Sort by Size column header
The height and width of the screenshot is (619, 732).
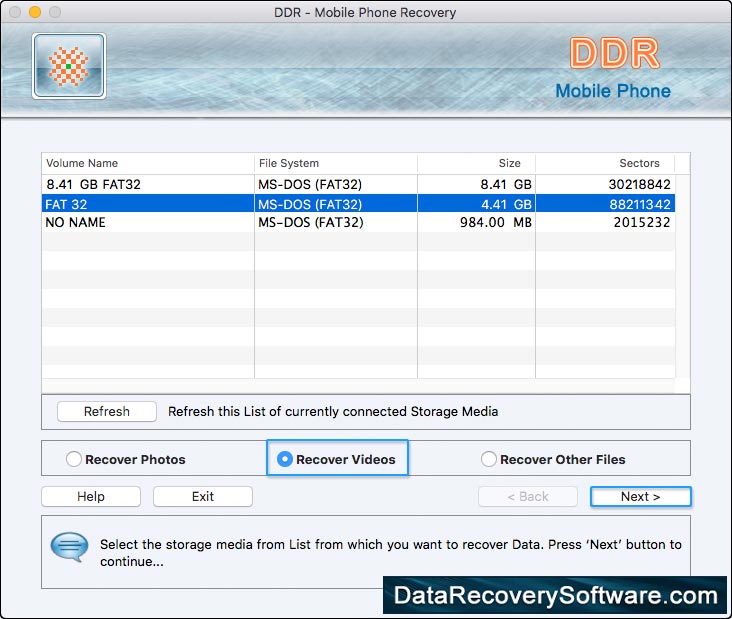coord(476,163)
